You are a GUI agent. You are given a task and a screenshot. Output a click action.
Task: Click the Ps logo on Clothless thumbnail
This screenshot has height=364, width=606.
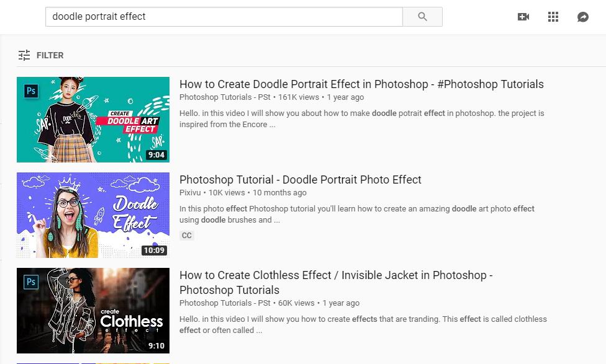pyautogui.click(x=31, y=282)
